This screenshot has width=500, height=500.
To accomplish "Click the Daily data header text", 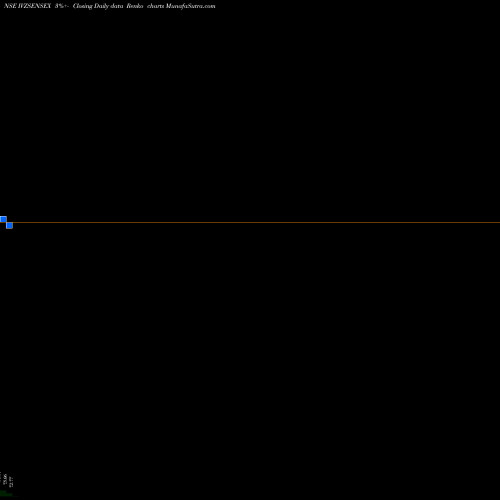I will 108,6.
